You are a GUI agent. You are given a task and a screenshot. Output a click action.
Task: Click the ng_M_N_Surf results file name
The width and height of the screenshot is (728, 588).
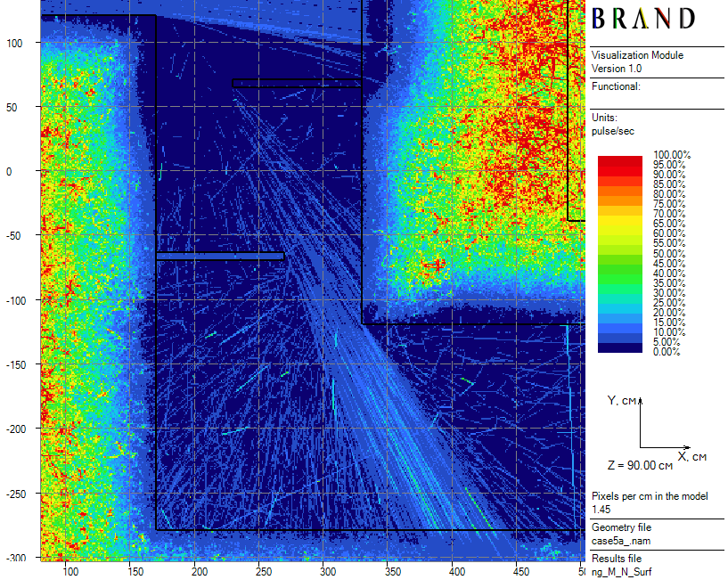[x=621, y=572]
